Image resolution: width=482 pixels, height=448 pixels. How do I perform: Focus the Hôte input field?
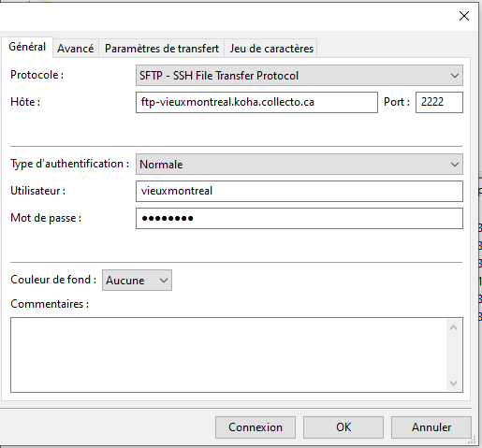pyautogui.click(x=256, y=102)
